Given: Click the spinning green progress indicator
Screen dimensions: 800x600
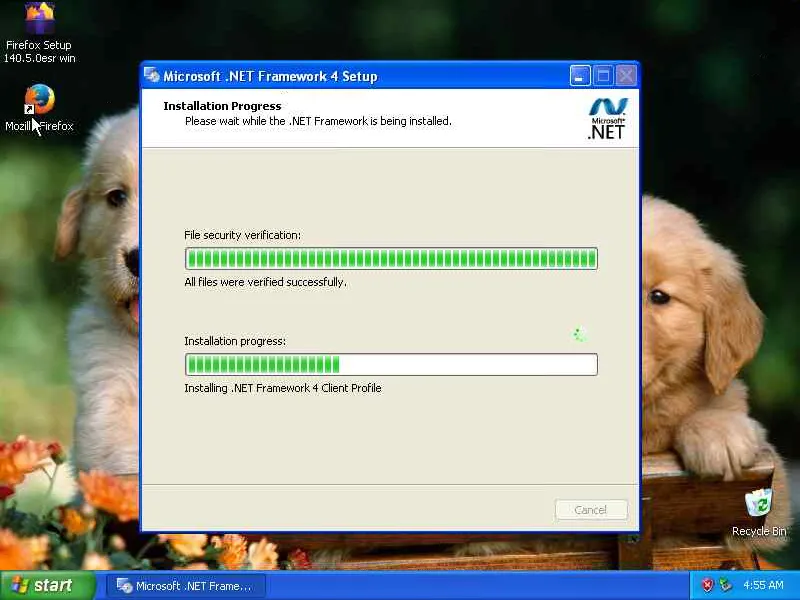Looking at the screenshot, I should pos(579,335).
